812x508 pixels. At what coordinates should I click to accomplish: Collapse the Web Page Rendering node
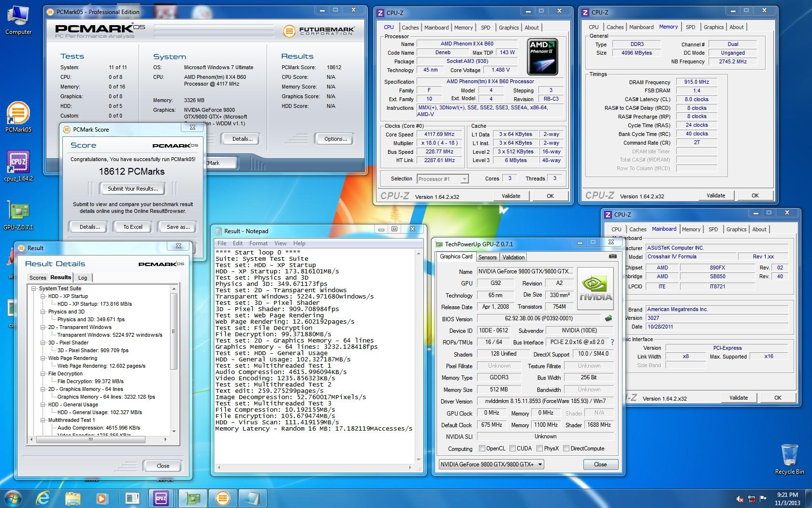(x=43, y=358)
